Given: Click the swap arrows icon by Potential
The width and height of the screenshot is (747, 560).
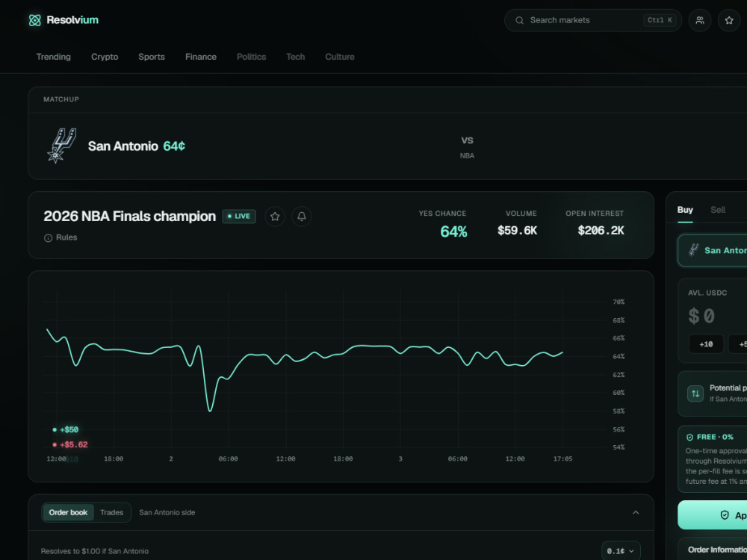Looking at the screenshot, I should click(695, 393).
